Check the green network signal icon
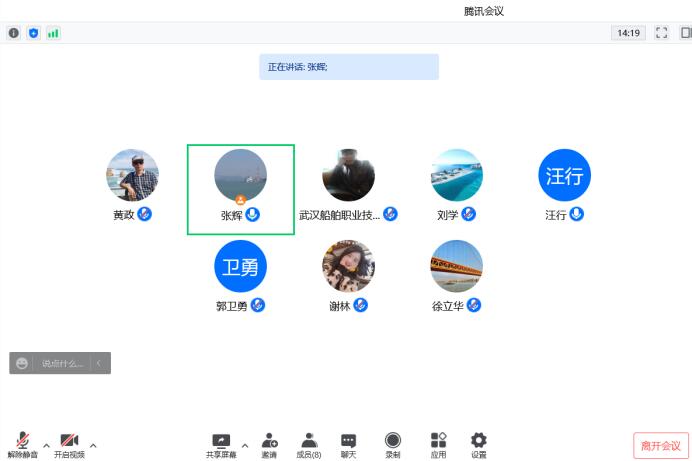This screenshot has width=692, height=461. (x=53, y=33)
